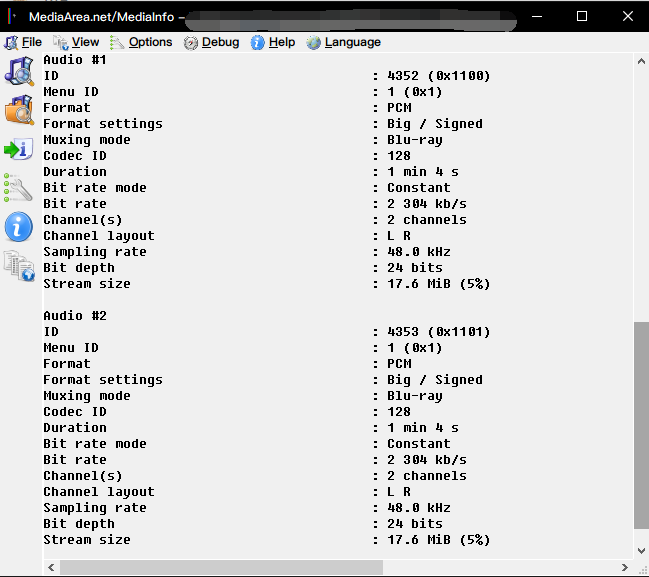Click the blue About info sidebar icon

(x=19, y=226)
